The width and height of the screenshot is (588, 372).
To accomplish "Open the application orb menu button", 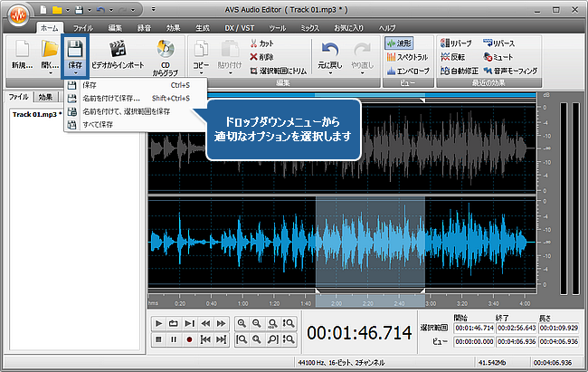I will pyautogui.click(x=18, y=15).
